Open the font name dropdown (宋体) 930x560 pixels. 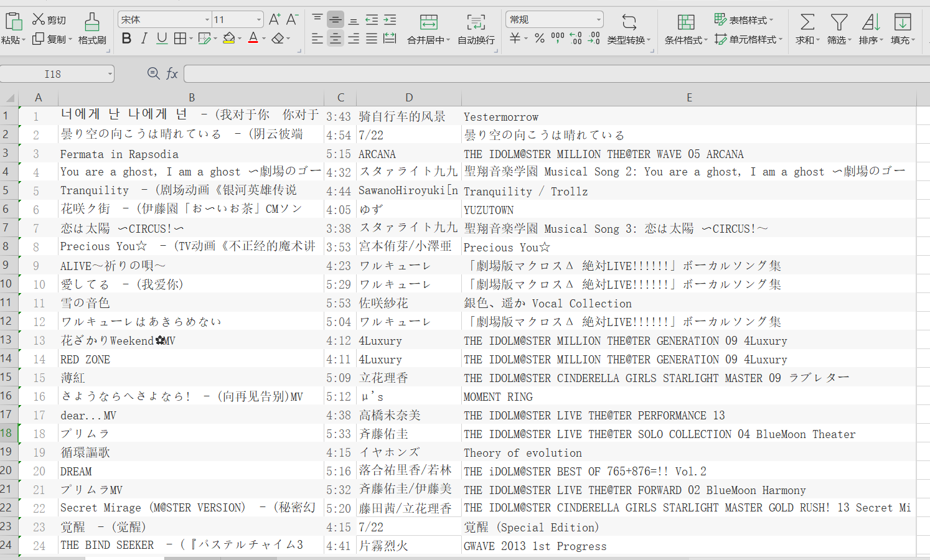[x=207, y=20]
